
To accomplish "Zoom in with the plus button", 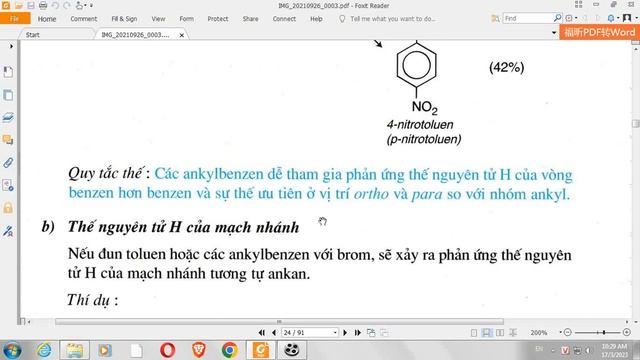I will 627,333.
